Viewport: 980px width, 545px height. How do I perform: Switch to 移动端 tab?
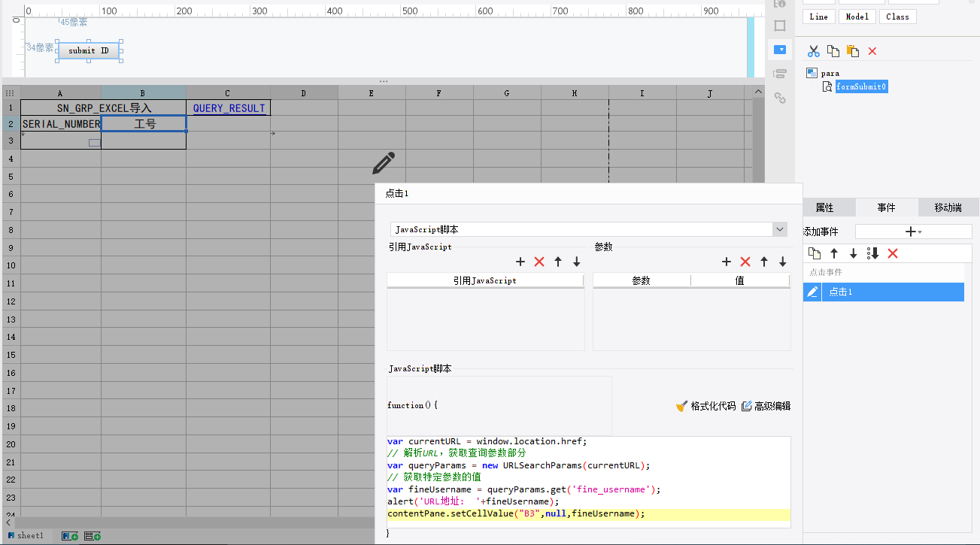coord(948,207)
